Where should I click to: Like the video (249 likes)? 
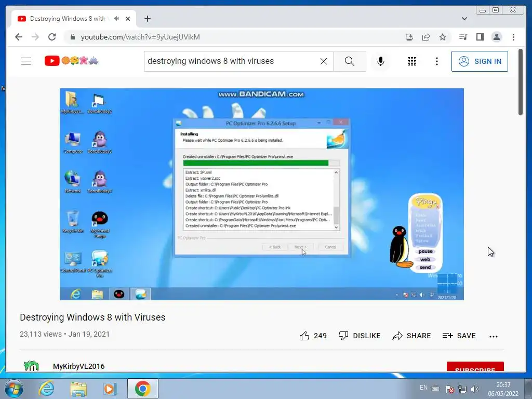(313, 336)
